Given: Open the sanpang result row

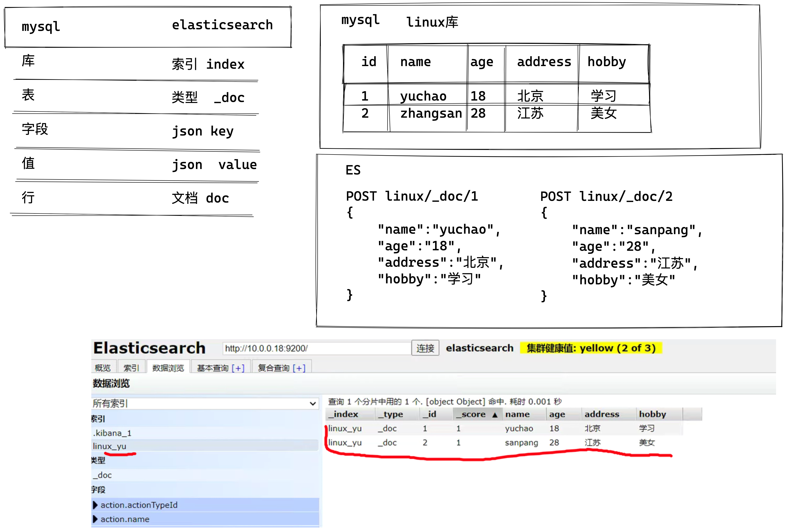Looking at the screenshot, I should (521, 443).
